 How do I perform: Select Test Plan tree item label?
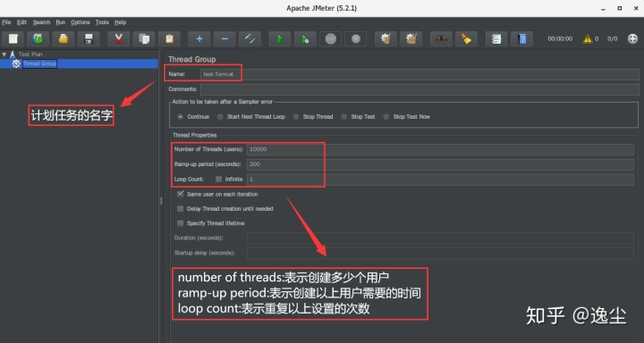click(30, 54)
